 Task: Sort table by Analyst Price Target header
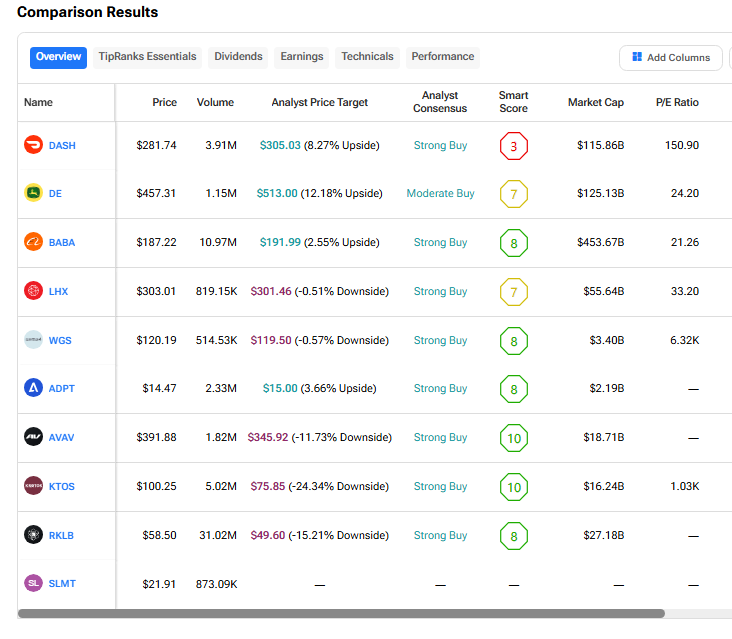(x=319, y=102)
